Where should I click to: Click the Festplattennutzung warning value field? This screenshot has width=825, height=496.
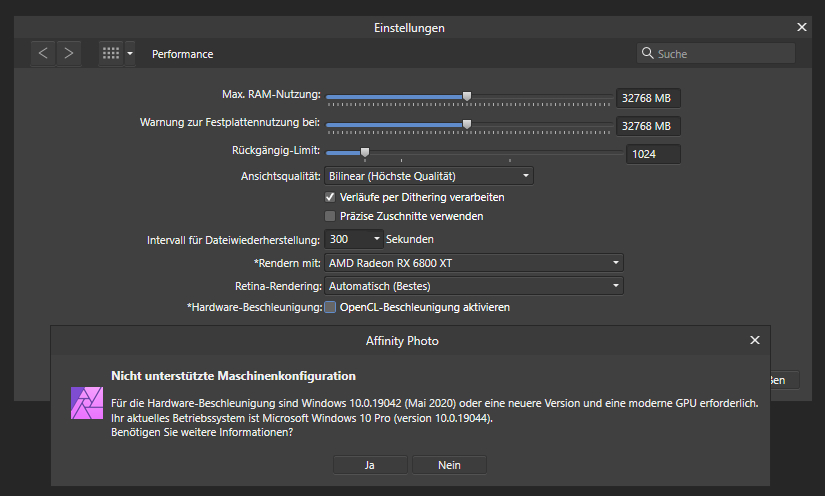pos(648,126)
